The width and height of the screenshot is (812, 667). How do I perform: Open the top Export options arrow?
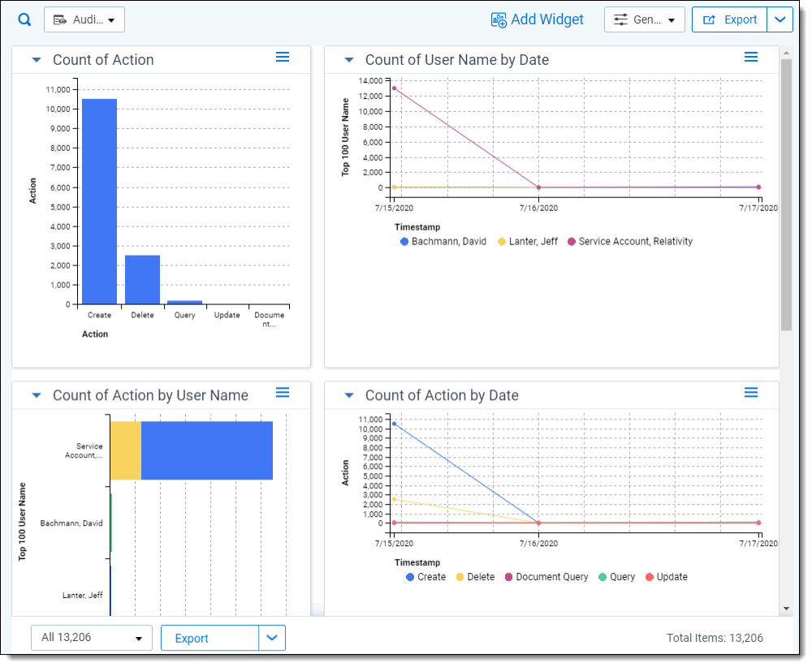pyautogui.click(x=780, y=19)
